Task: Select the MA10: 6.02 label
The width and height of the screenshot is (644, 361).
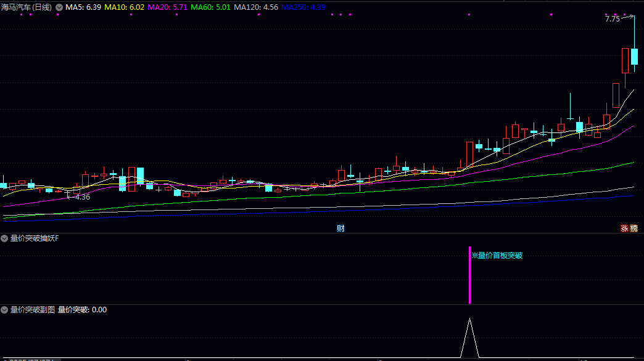Action: coord(125,7)
